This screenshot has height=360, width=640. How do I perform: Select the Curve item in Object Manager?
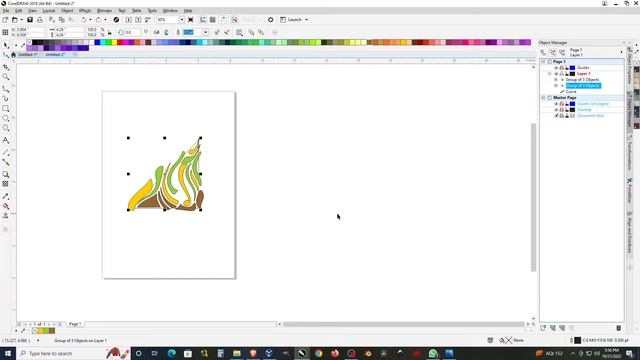(x=571, y=92)
